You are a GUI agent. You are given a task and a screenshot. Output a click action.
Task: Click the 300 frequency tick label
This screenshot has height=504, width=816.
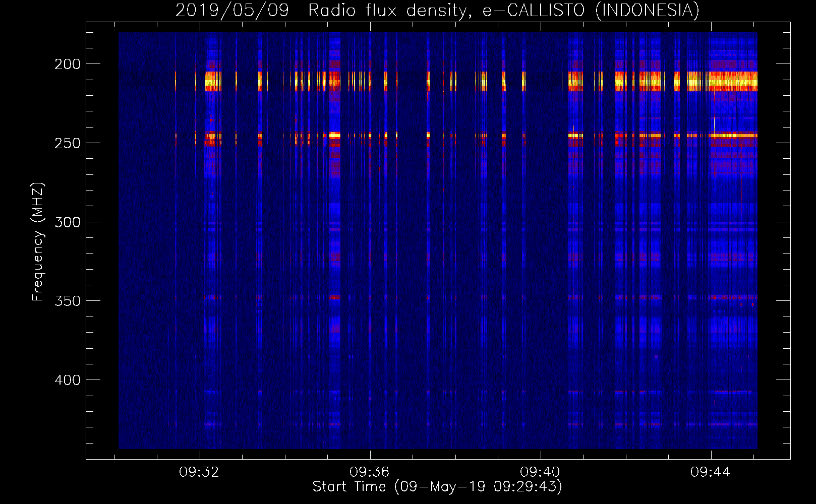[x=68, y=222]
